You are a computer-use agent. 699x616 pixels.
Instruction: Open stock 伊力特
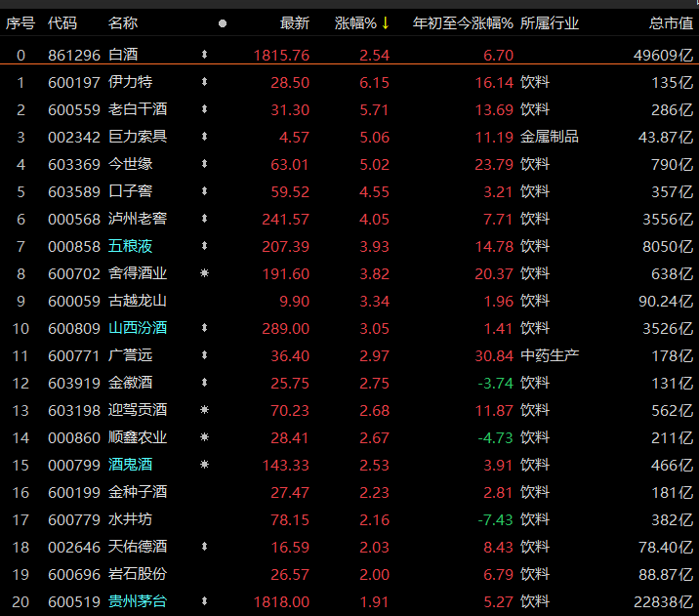coord(130,82)
